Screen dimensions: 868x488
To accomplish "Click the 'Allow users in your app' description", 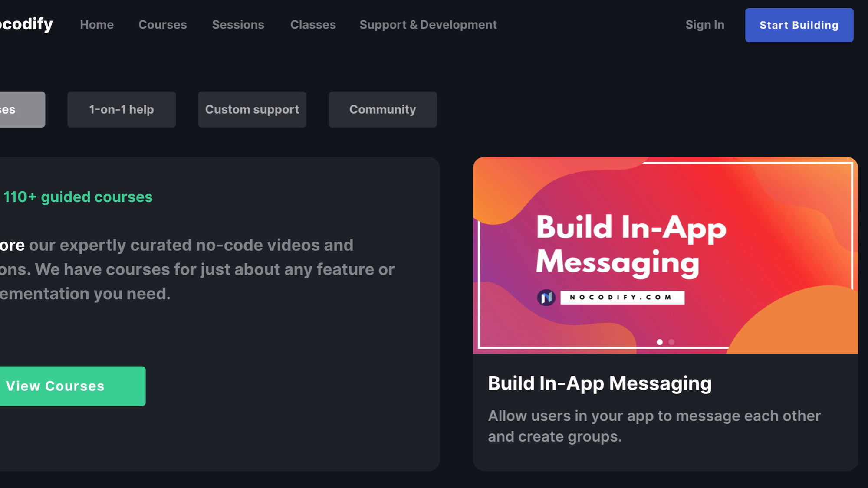I will coord(654,426).
